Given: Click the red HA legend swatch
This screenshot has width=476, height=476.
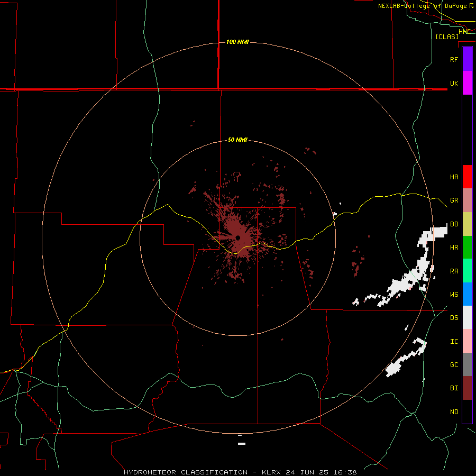Looking at the screenshot, I should click(x=467, y=177).
